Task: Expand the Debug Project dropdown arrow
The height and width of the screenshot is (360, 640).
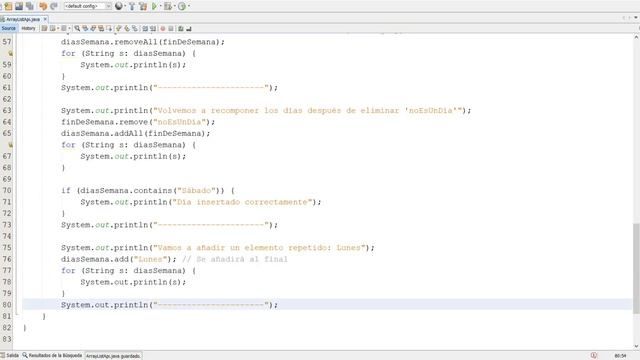Action: (175, 6)
